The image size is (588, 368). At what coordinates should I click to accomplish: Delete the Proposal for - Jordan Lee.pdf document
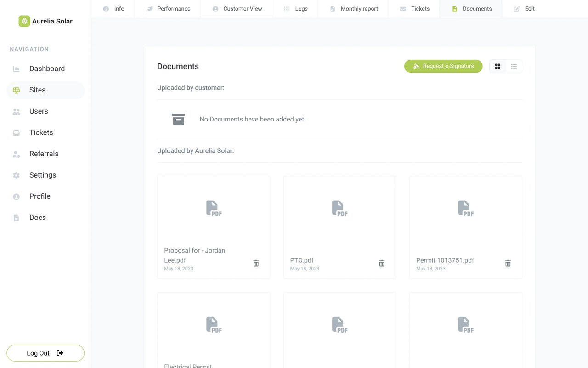coord(256,263)
